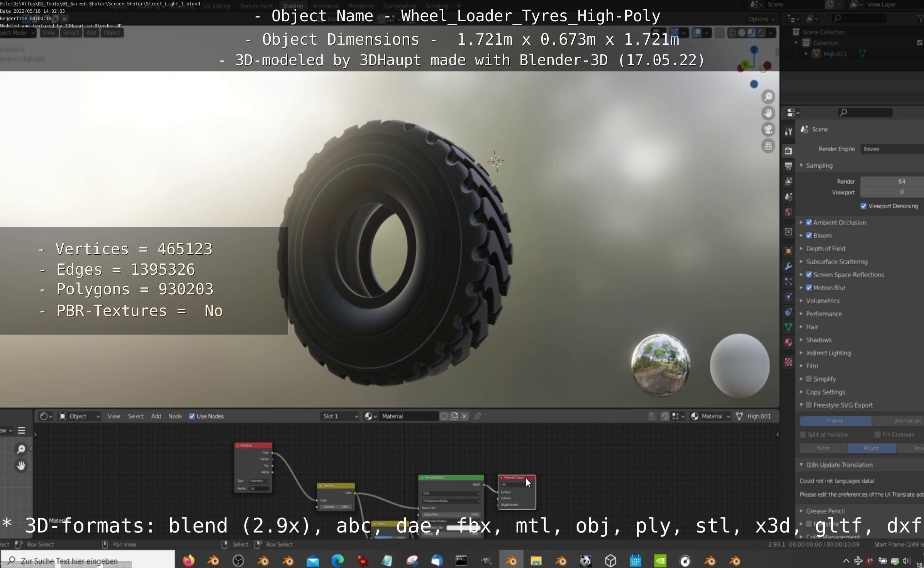
Task: Uncheck Screen Space Reflections
Action: [x=809, y=275]
